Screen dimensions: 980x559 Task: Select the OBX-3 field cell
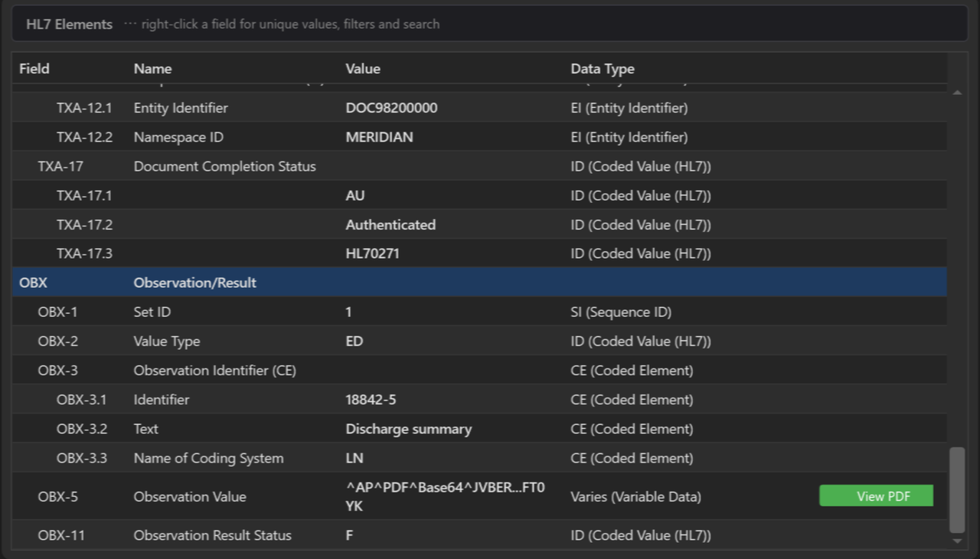point(57,370)
